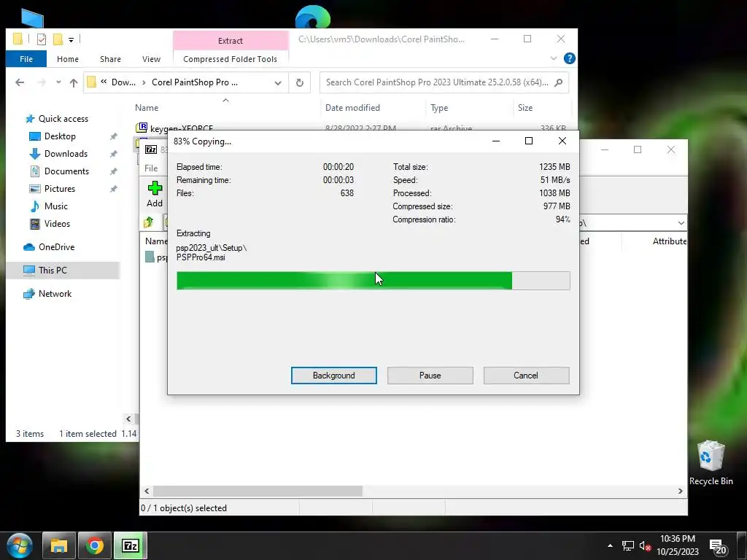The width and height of the screenshot is (747, 560).
Task: Pause the extraction
Action: click(430, 376)
